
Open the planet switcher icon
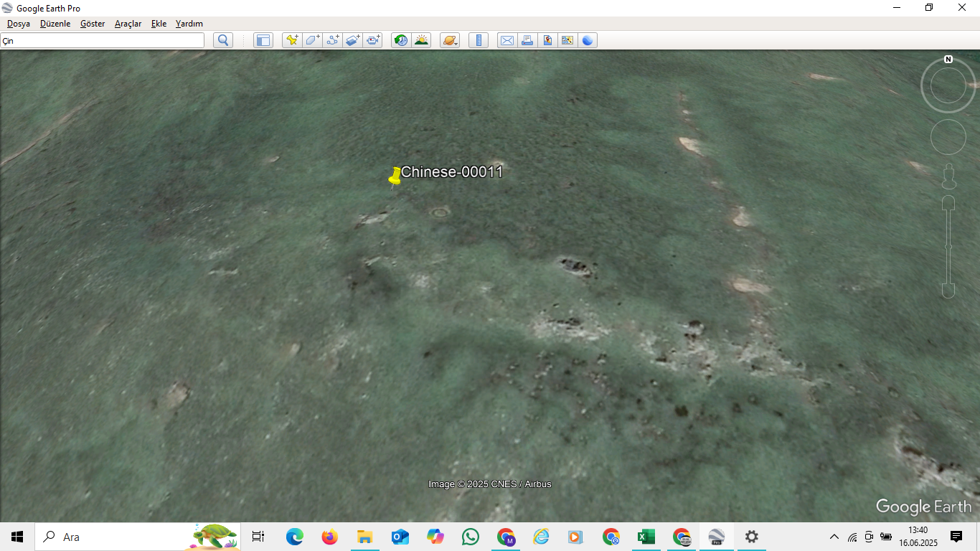pyautogui.click(x=450, y=40)
